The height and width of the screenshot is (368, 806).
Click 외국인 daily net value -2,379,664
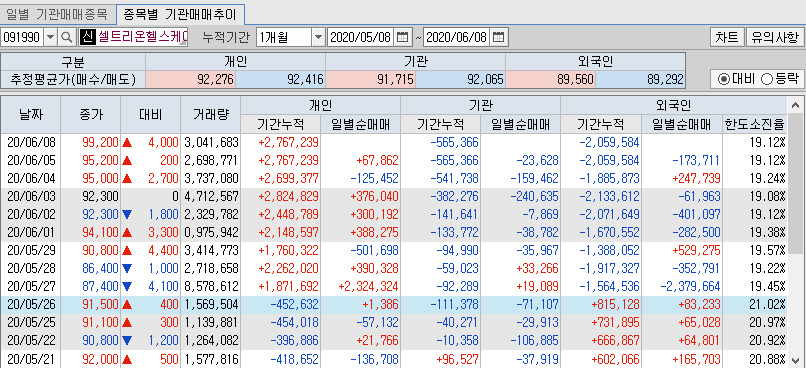690,286
